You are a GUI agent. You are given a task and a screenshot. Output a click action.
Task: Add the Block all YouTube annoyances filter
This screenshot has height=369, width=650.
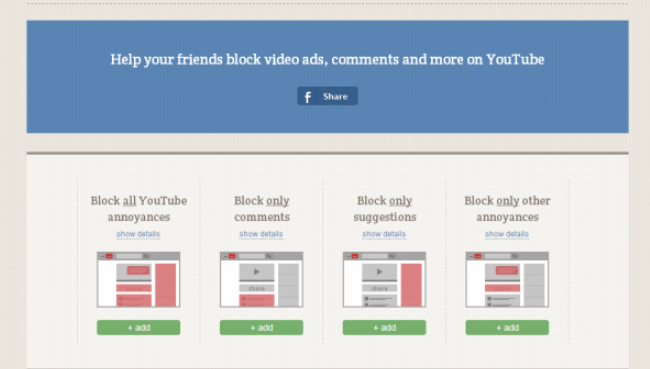pos(138,328)
